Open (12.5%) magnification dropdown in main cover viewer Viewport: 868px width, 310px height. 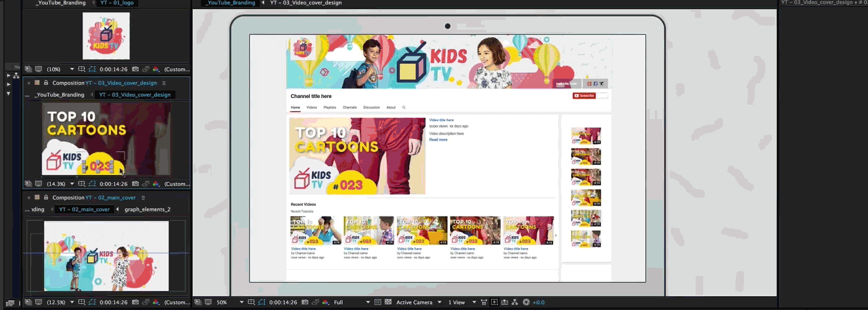pyautogui.click(x=60, y=303)
